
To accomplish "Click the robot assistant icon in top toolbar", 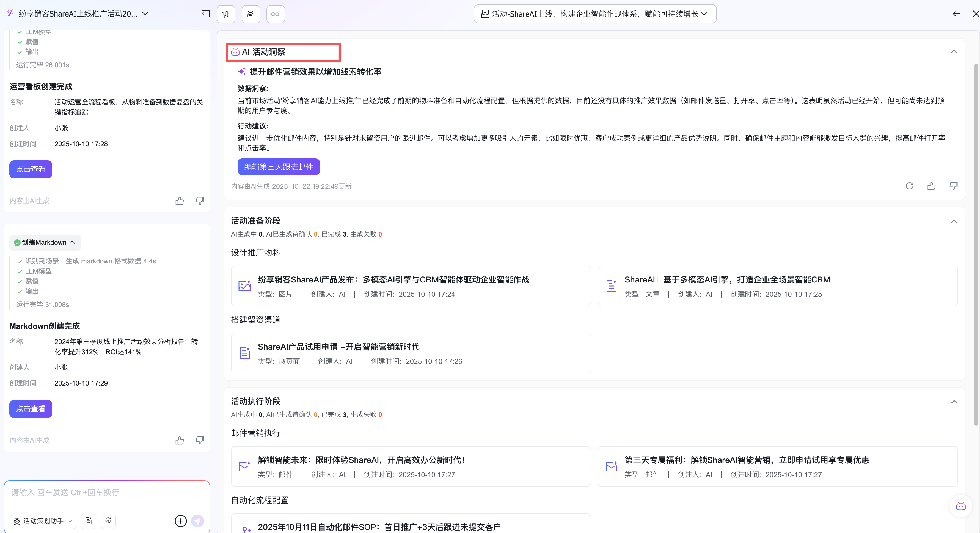I will [x=250, y=14].
